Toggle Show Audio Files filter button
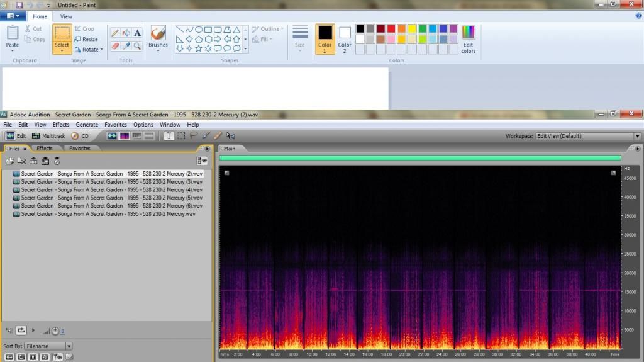This screenshot has width=644, height=362. coord(9,357)
